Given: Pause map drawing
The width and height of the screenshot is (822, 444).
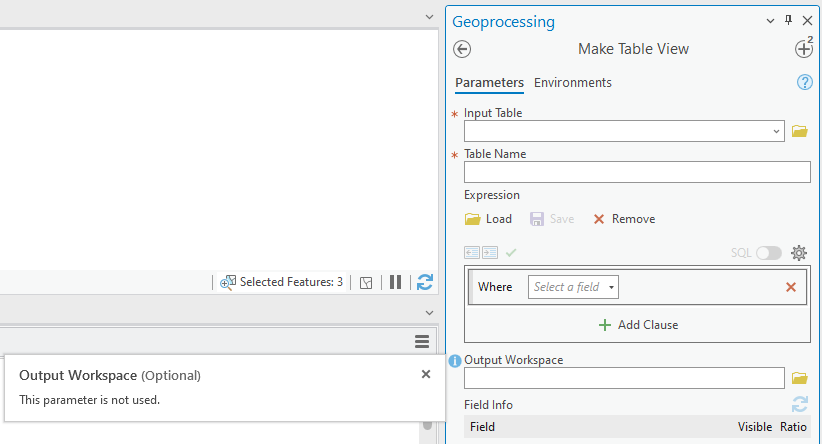Looking at the screenshot, I should [396, 282].
